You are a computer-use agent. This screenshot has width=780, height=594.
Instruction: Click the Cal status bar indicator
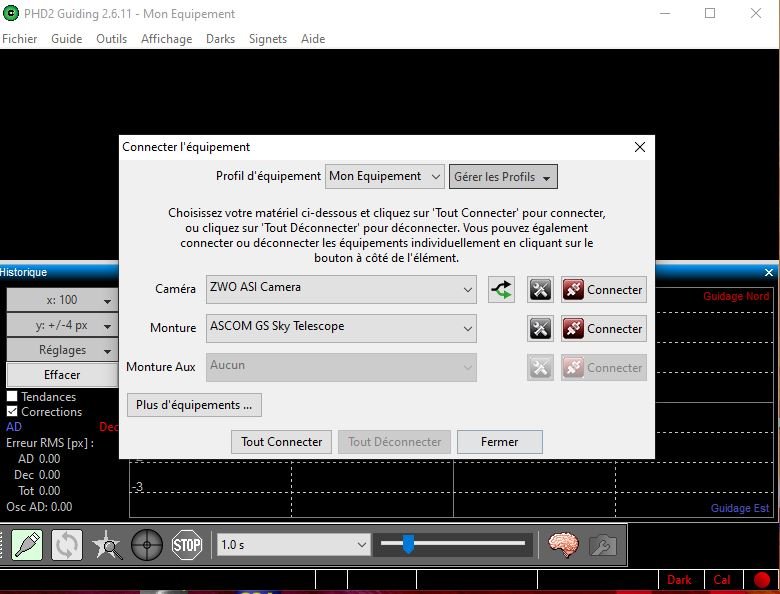point(722,580)
